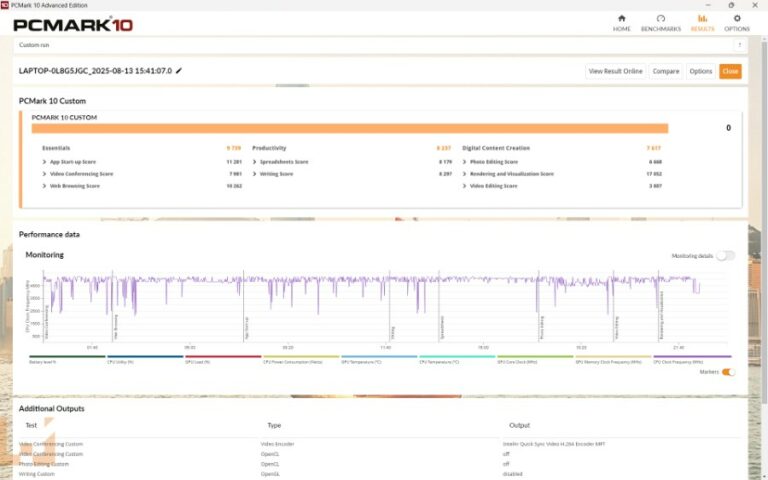The image size is (768, 480).
Task: Toggle the Monitoring details switch
Action: 725,256
